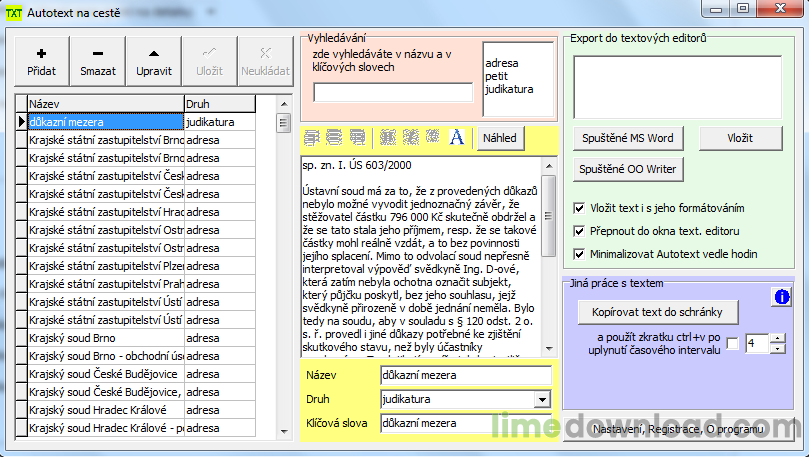
Task: Select 'judikatura' in the keyword list
Action: click(509, 89)
